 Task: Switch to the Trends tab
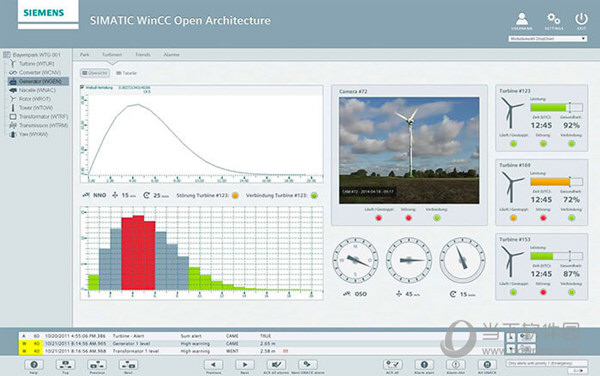(x=143, y=55)
